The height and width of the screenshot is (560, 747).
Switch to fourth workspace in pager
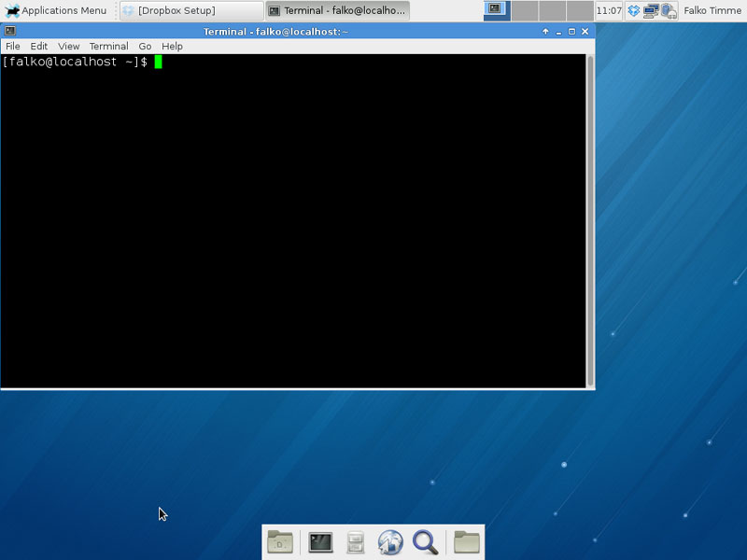pos(580,10)
